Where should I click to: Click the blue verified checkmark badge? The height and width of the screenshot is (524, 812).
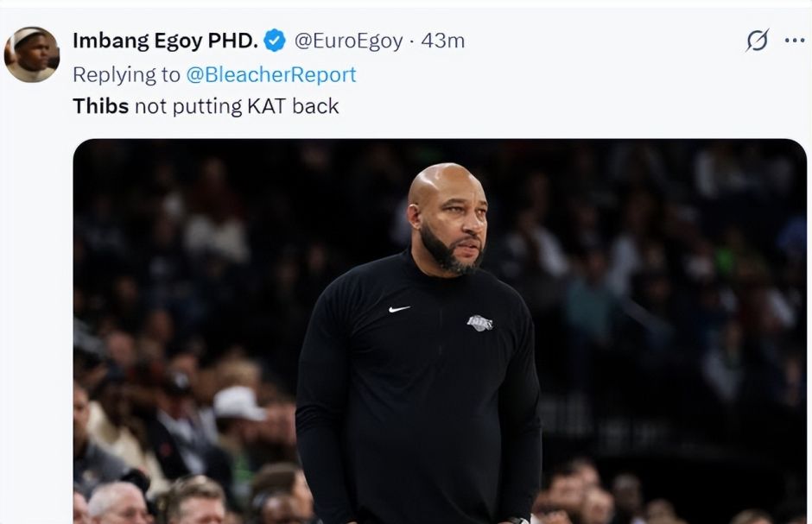(x=275, y=41)
